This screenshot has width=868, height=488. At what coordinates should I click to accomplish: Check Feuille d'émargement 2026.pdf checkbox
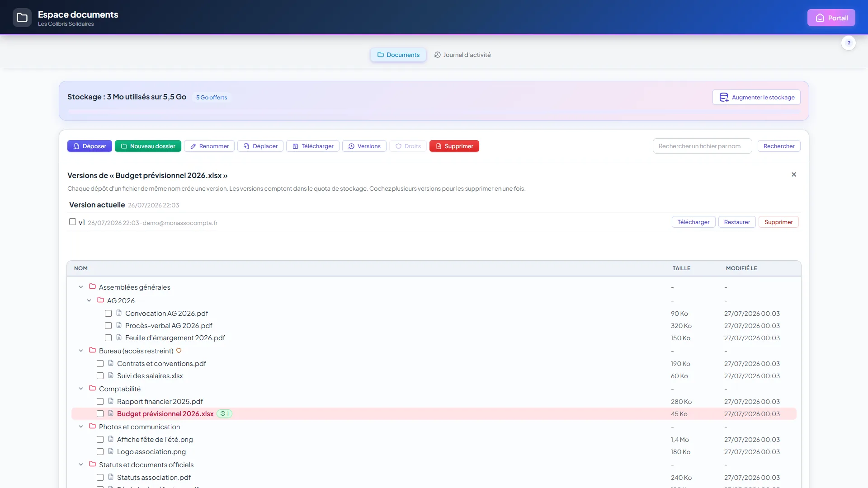pyautogui.click(x=108, y=338)
